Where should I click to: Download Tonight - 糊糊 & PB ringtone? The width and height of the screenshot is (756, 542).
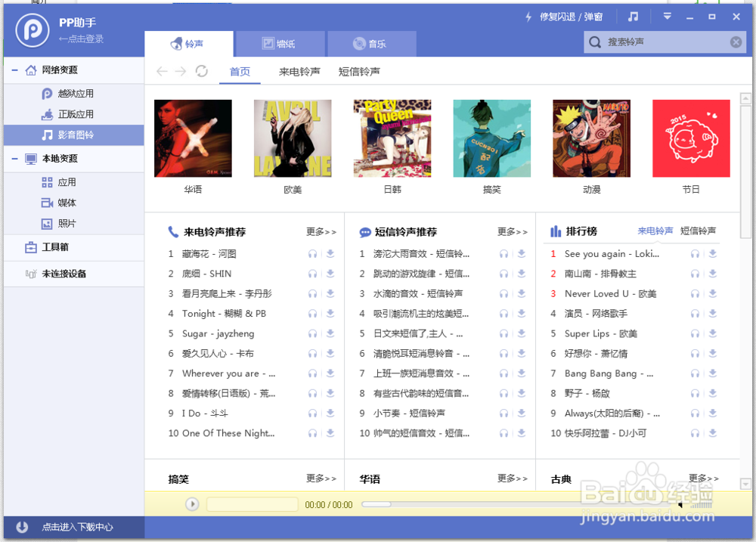pos(330,314)
